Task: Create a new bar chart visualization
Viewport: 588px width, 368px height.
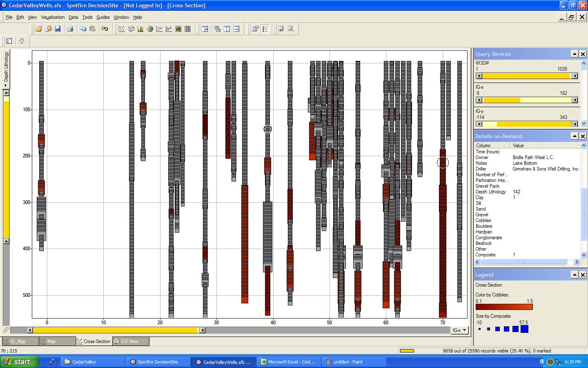Action: click(x=140, y=29)
